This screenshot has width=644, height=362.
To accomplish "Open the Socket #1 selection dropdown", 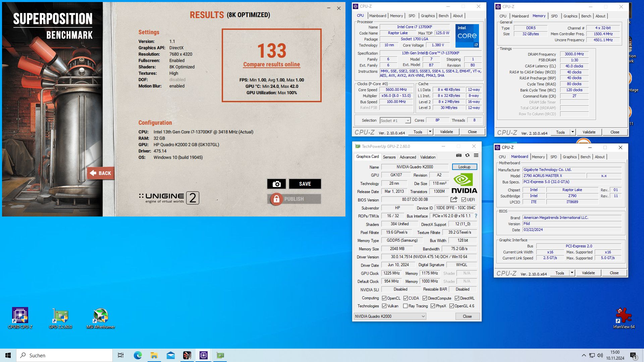I will click(395, 120).
